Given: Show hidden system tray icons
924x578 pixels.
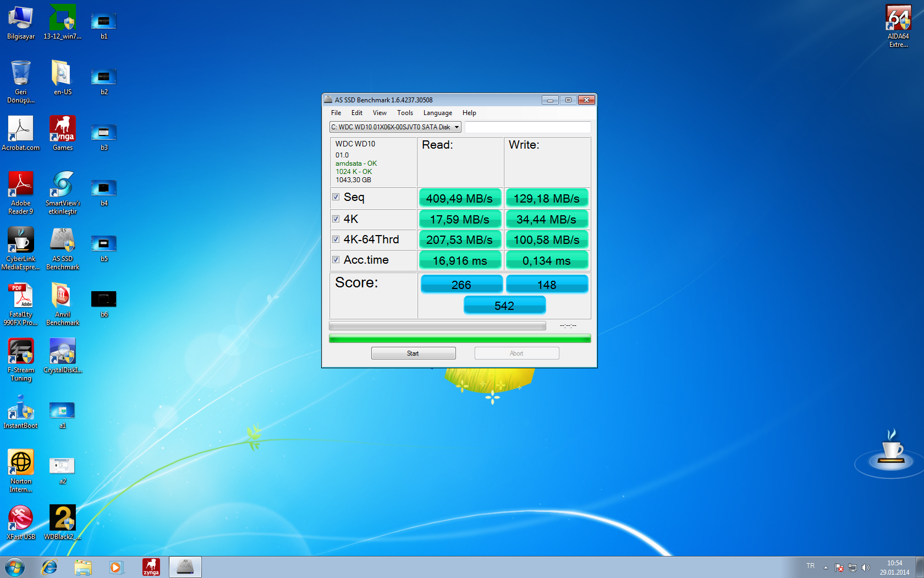Looking at the screenshot, I should point(826,568).
